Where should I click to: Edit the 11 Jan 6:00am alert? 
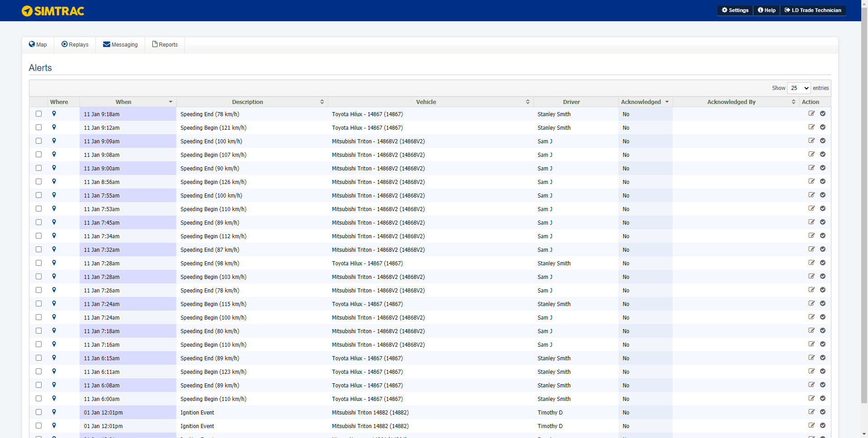(811, 398)
